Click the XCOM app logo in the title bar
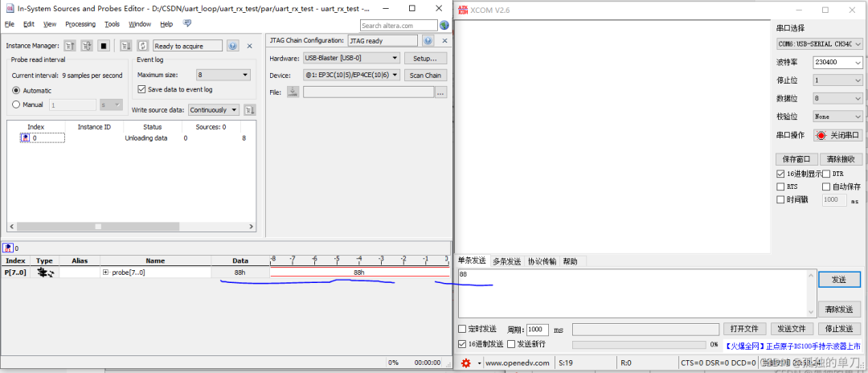Screen dimensions: 868x373 click(x=461, y=10)
